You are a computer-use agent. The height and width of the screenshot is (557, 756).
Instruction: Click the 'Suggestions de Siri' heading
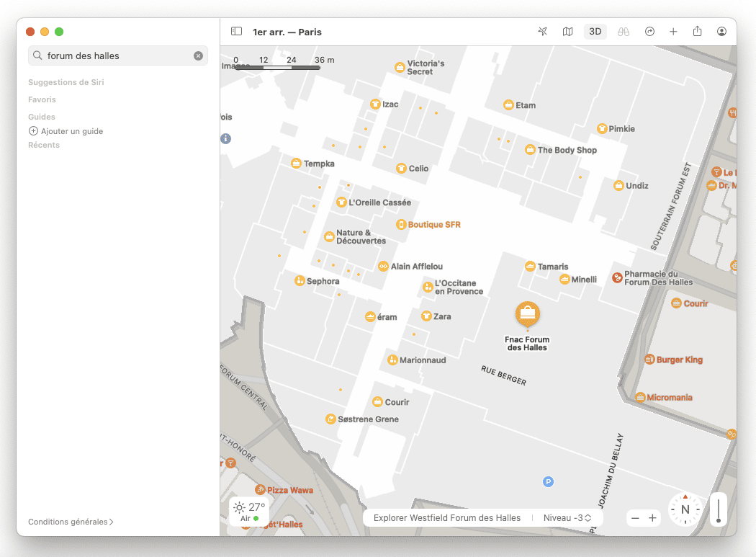coord(66,82)
